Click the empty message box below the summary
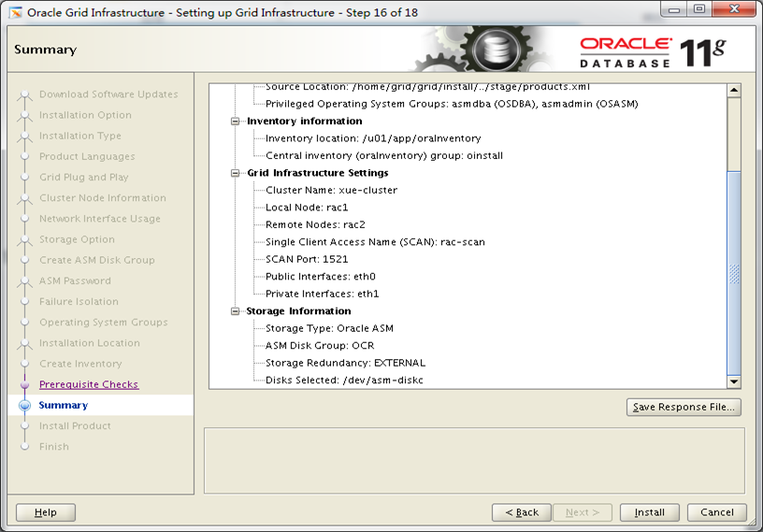The image size is (763, 532). tap(474, 460)
